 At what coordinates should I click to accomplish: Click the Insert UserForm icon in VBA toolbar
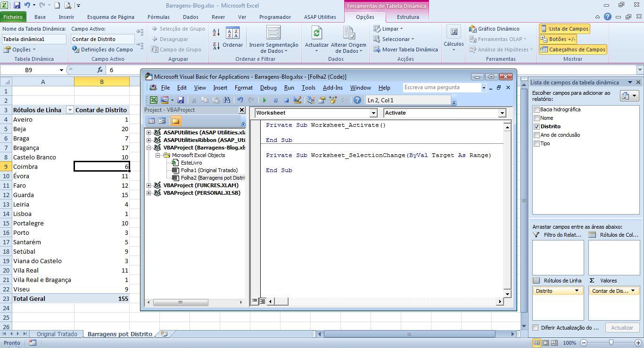(x=165, y=100)
